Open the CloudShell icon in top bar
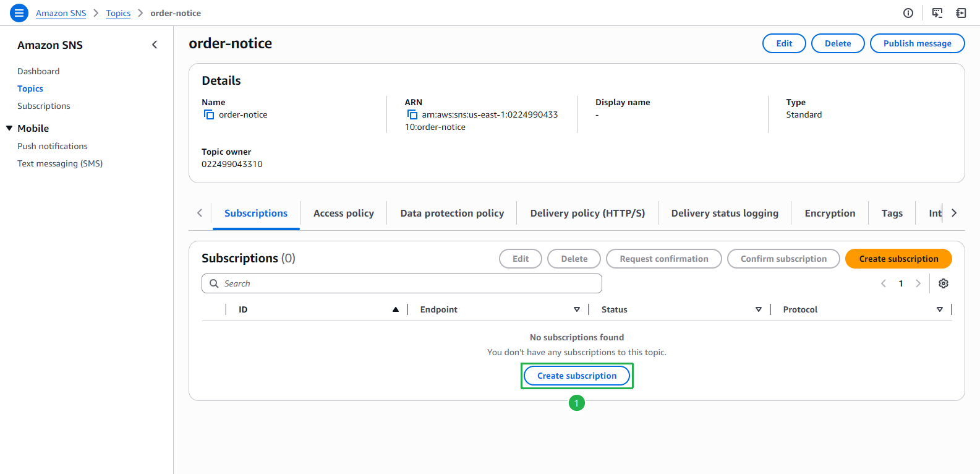The height and width of the screenshot is (474, 980). [x=937, y=13]
